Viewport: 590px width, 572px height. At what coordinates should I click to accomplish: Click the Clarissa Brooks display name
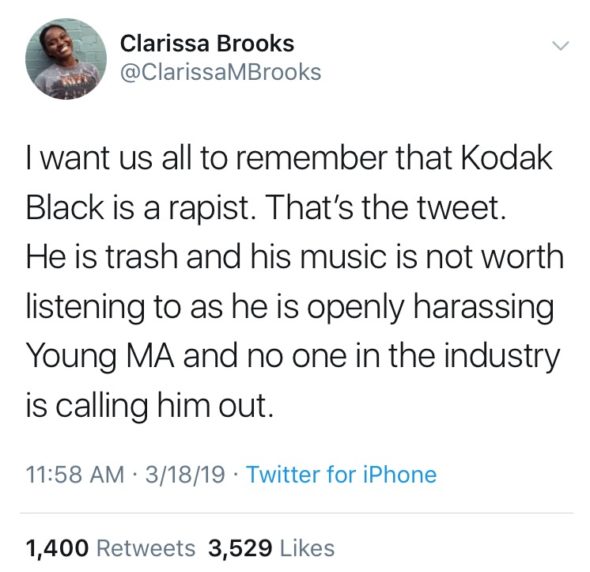[x=207, y=44]
